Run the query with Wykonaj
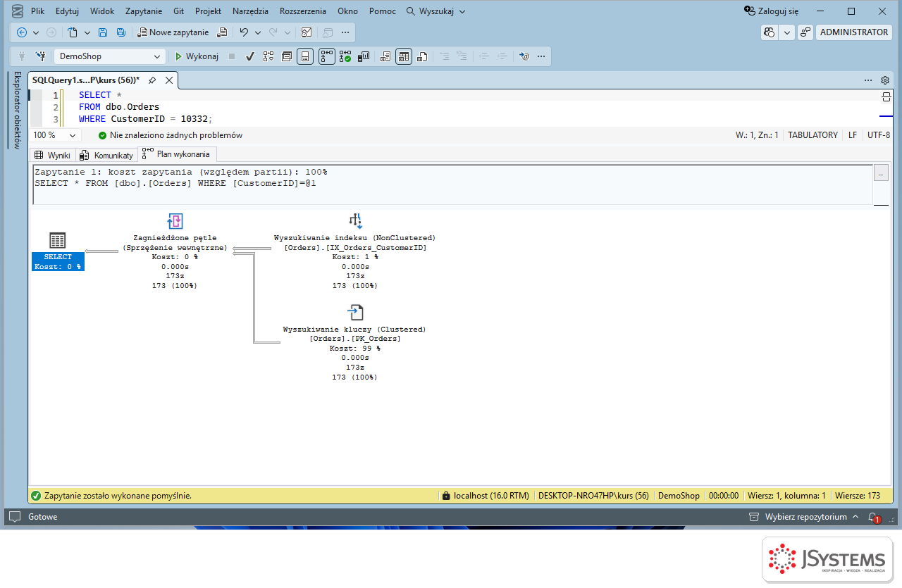Screen dimensions: 902x588 click(197, 56)
